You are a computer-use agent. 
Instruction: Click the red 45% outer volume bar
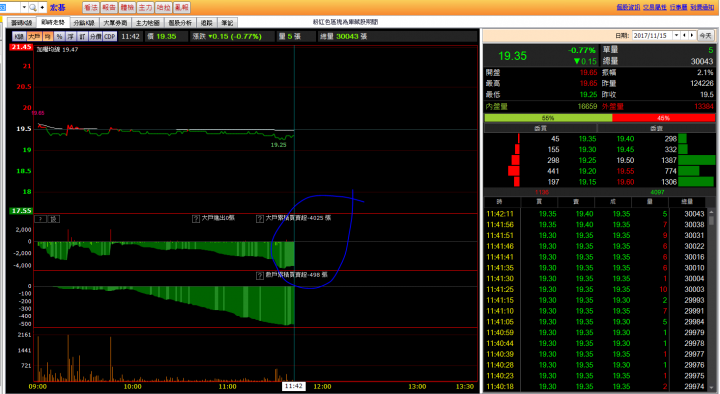(664, 118)
